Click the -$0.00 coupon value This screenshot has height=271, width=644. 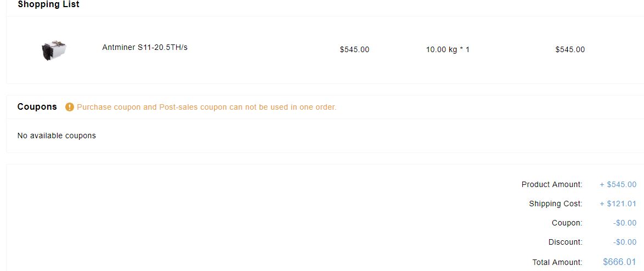click(625, 223)
